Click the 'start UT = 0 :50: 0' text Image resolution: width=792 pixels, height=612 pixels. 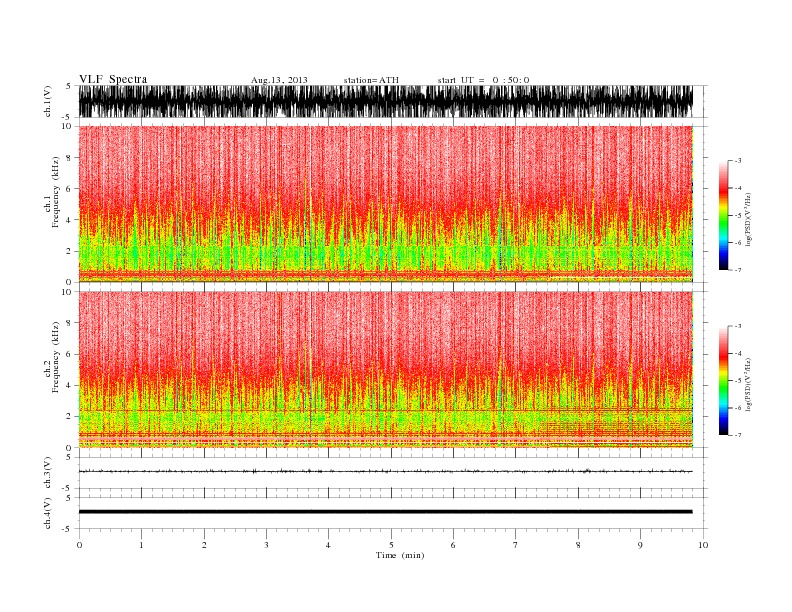coord(483,80)
